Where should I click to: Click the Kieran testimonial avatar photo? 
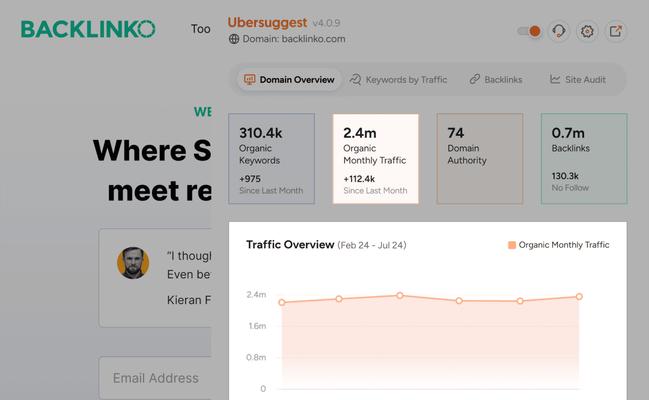pos(133,263)
